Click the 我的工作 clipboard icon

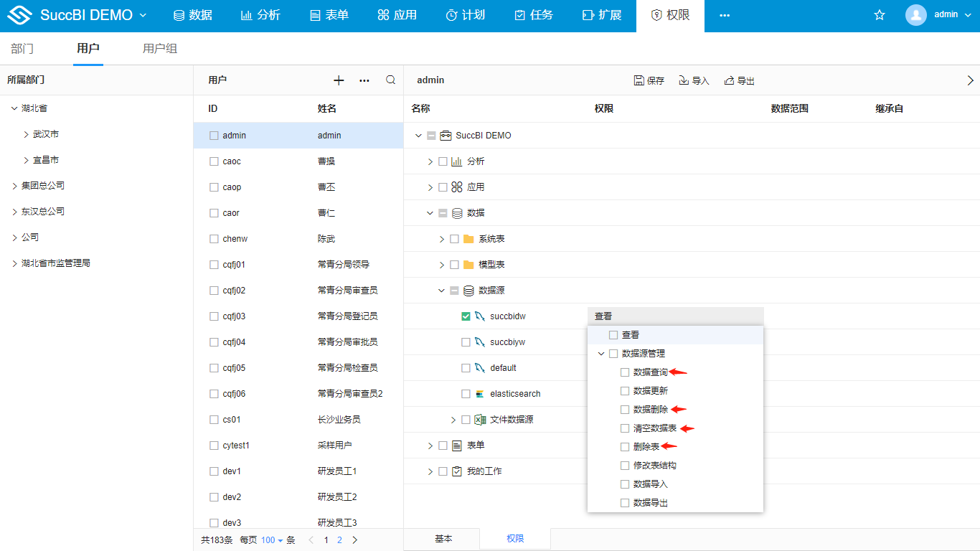(x=456, y=471)
